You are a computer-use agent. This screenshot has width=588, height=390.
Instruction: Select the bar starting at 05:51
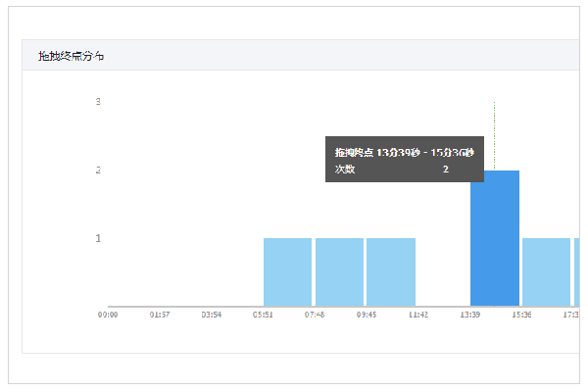point(287,271)
